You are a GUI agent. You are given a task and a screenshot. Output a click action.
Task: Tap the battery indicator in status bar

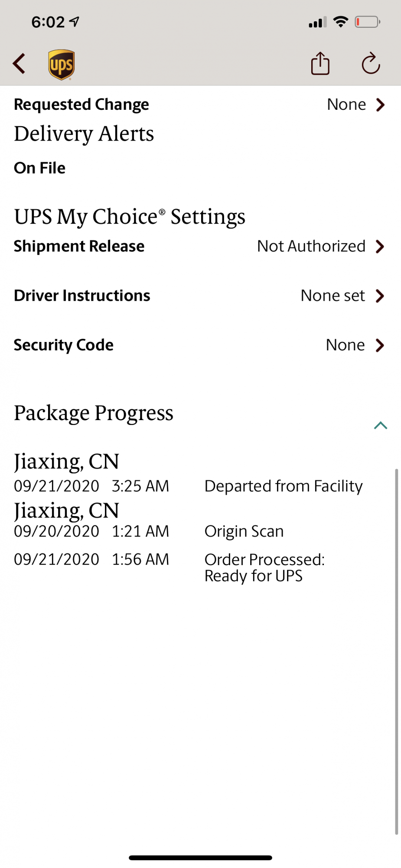(367, 22)
